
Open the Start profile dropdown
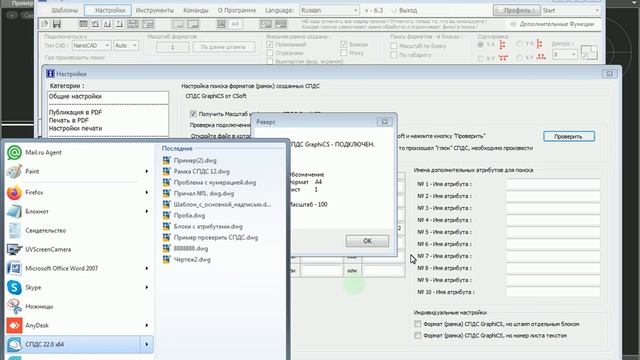click(571, 10)
